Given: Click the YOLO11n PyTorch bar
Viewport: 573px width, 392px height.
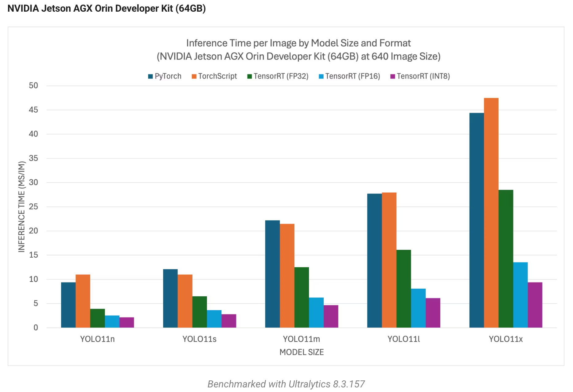Looking at the screenshot, I should click(x=68, y=305).
